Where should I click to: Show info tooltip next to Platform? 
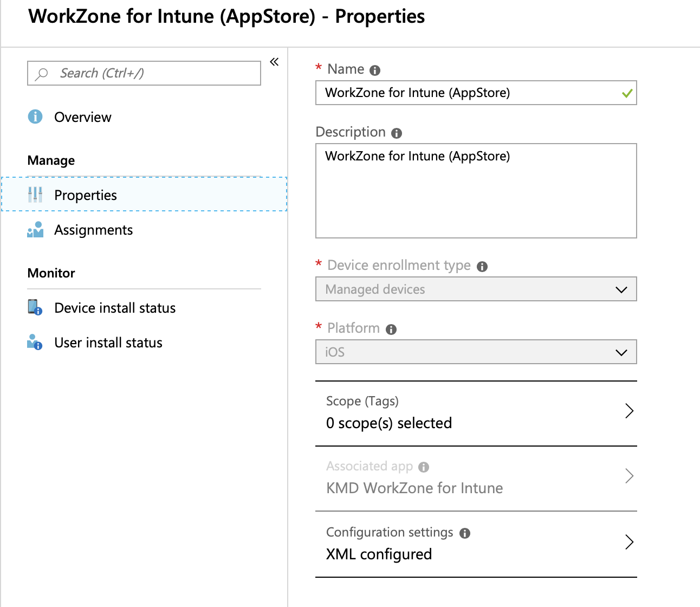pyautogui.click(x=391, y=330)
